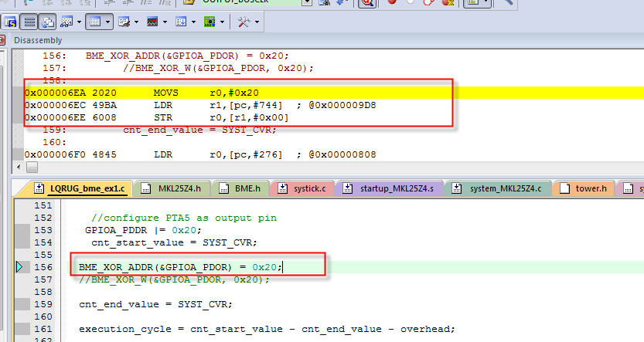Click editor line BME_XOR_ADDR(&GPIOA_PDOR) = 0x20
The image size is (644, 342).
point(180,267)
